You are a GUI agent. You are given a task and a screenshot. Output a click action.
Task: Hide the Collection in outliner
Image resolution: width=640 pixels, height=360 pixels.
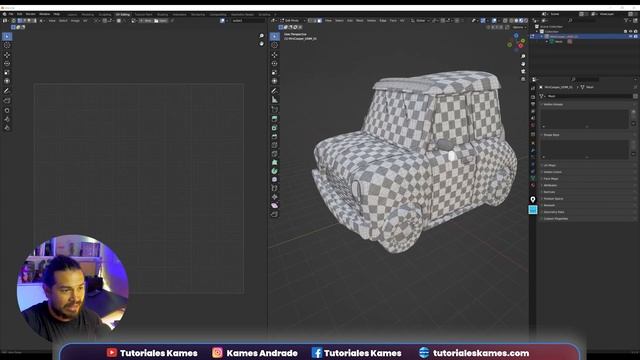[631, 31]
